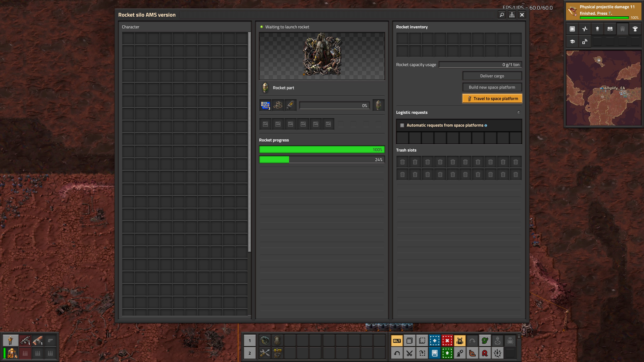Screen dimensions: 644x362
Task: Click the undo arrow shortcut
Action: [x=397, y=353]
